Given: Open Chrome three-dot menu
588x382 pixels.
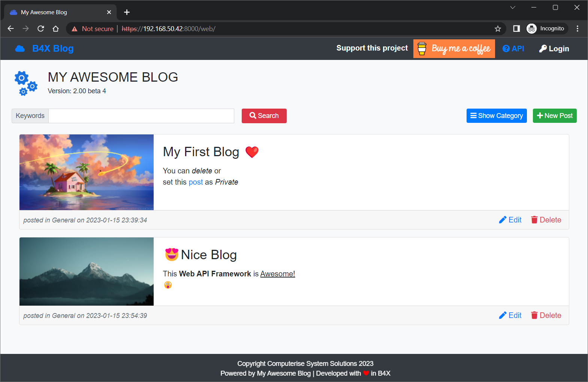Looking at the screenshot, I should click(x=578, y=28).
